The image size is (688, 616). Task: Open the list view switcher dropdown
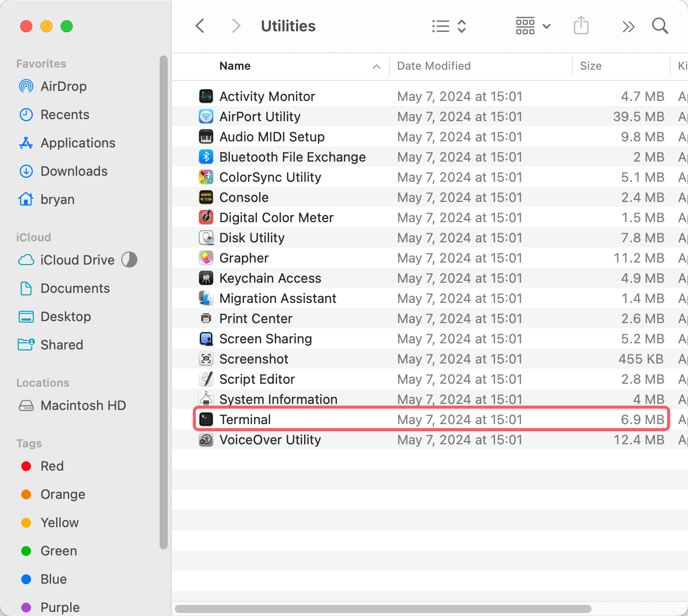pos(449,26)
